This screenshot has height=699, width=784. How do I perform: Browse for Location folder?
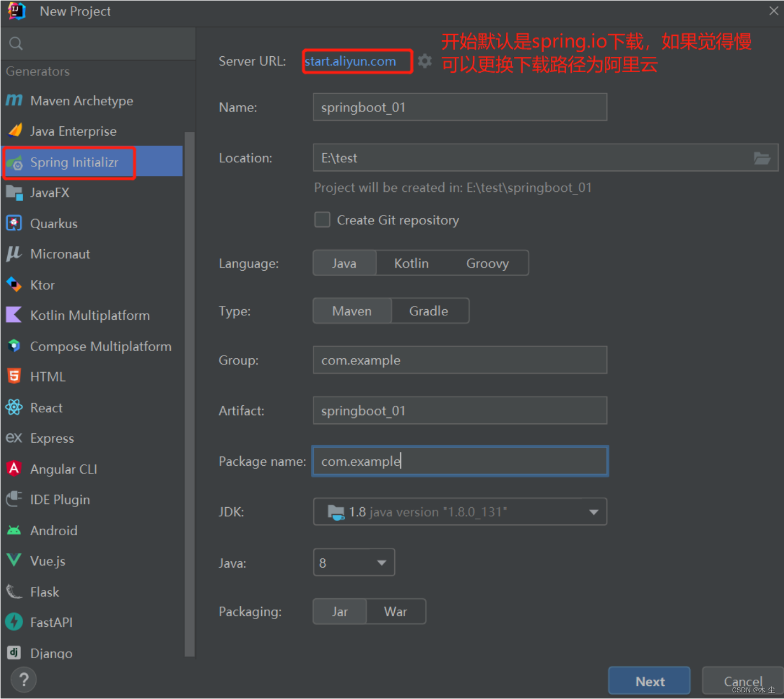point(762,158)
